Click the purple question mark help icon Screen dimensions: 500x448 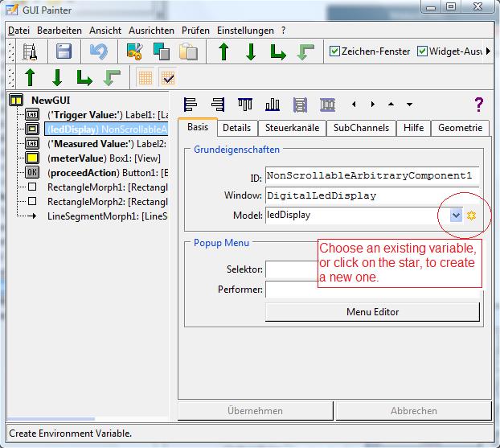pyautogui.click(x=479, y=105)
